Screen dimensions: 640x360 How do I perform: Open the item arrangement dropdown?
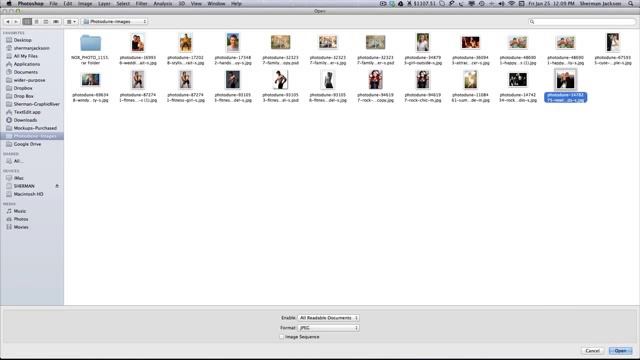71,22
